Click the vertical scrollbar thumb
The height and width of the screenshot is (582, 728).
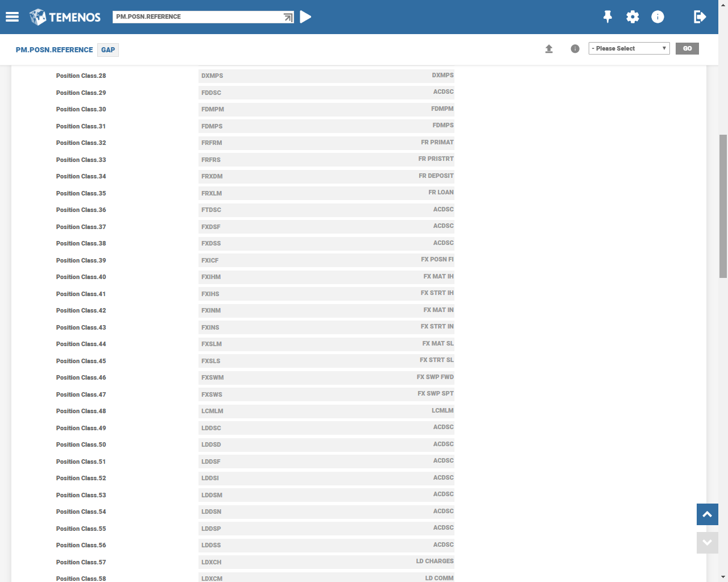[723, 206]
